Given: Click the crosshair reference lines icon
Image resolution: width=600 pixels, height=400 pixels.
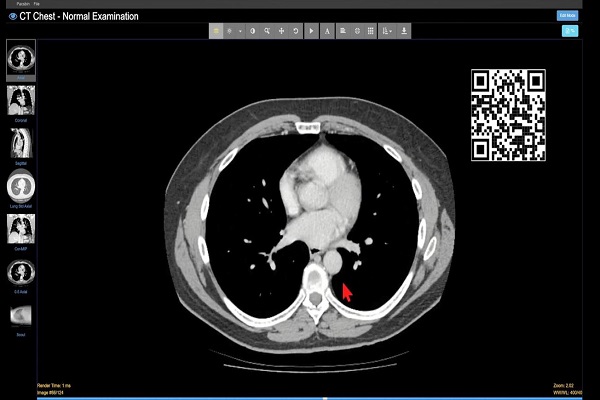Looking at the screenshot, I should tap(357, 31).
